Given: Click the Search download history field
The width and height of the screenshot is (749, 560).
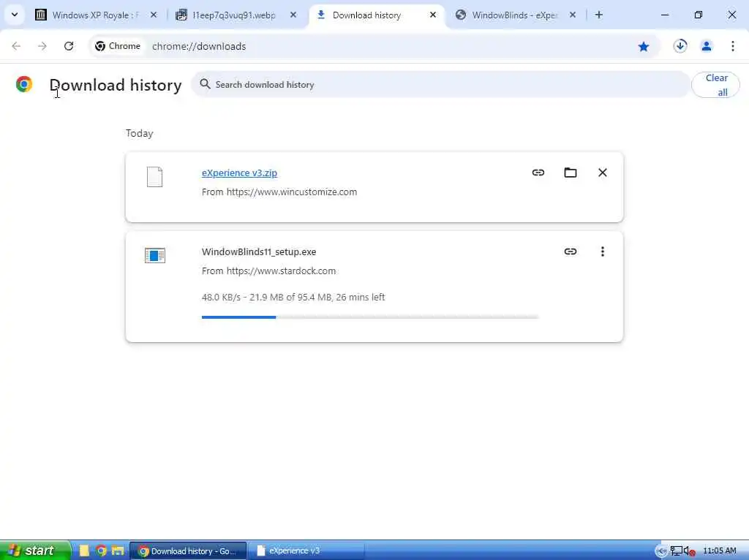Looking at the screenshot, I should tap(440, 85).
